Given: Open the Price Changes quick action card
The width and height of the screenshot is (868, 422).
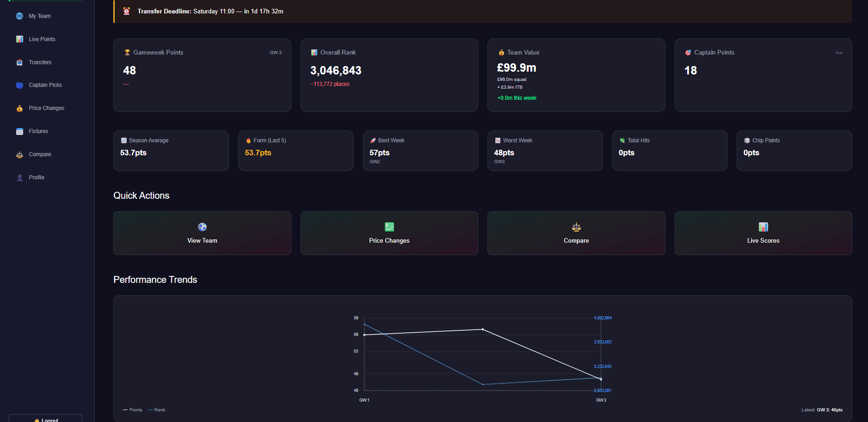Looking at the screenshot, I should pyautogui.click(x=389, y=233).
